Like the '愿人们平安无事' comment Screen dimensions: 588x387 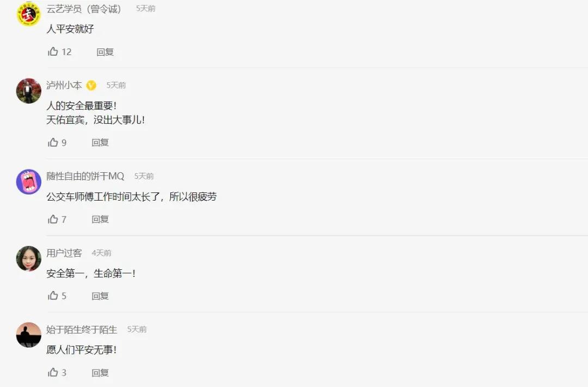53,372
